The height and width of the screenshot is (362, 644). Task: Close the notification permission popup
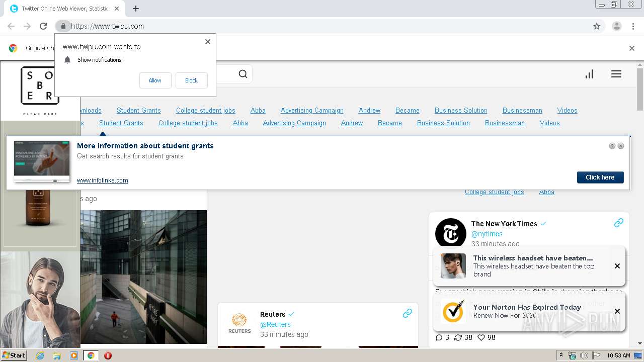point(208,42)
